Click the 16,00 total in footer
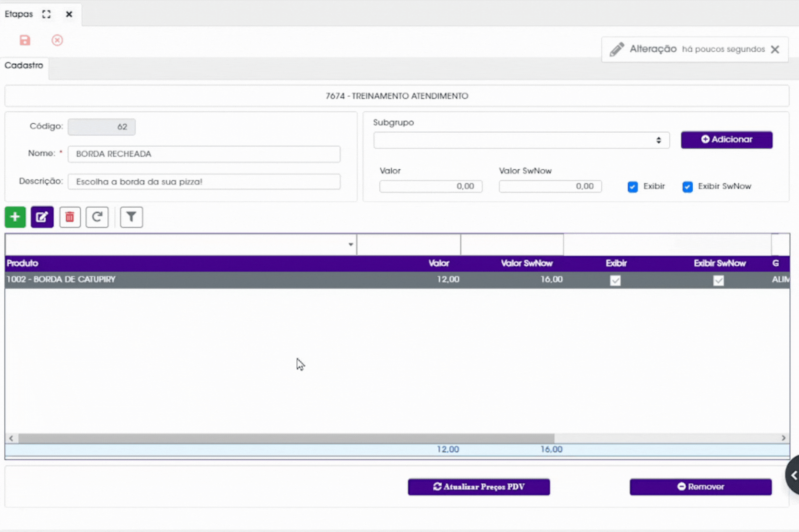Screen dimensions: 799x532 point(551,449)
